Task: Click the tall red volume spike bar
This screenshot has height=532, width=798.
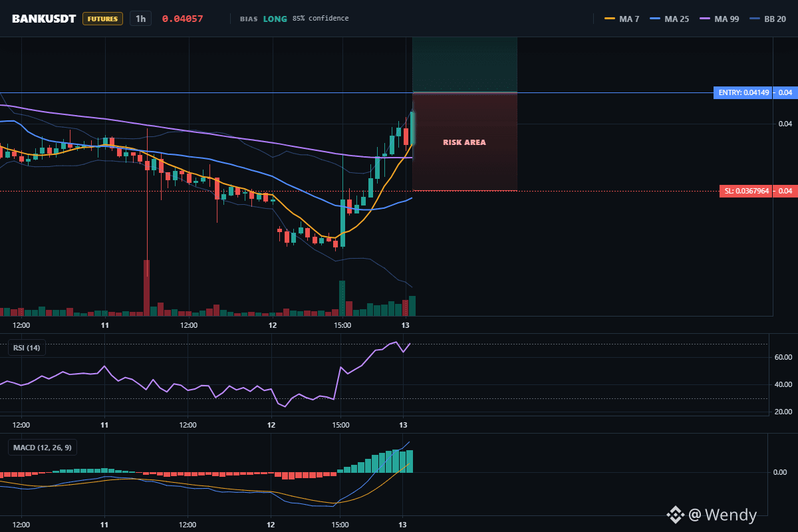Action: click(146, 287)
